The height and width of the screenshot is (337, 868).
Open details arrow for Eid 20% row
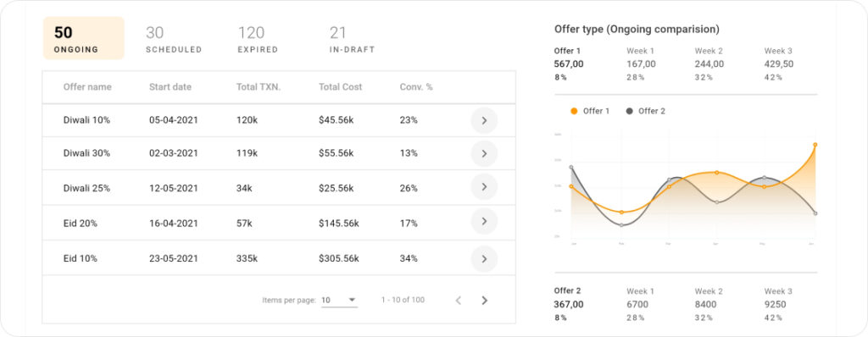tap(484, 221)
